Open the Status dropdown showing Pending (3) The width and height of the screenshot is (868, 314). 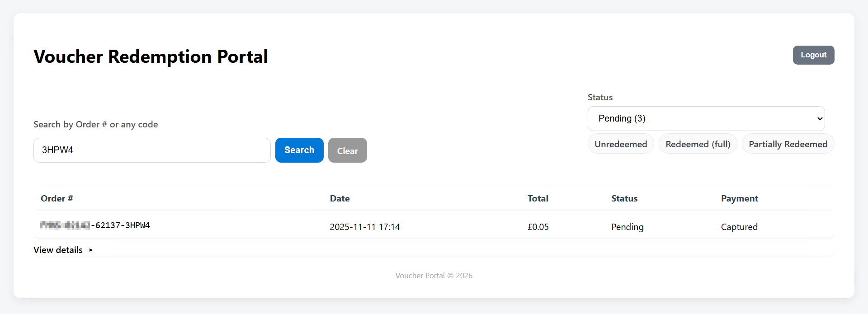coord(706,118)
